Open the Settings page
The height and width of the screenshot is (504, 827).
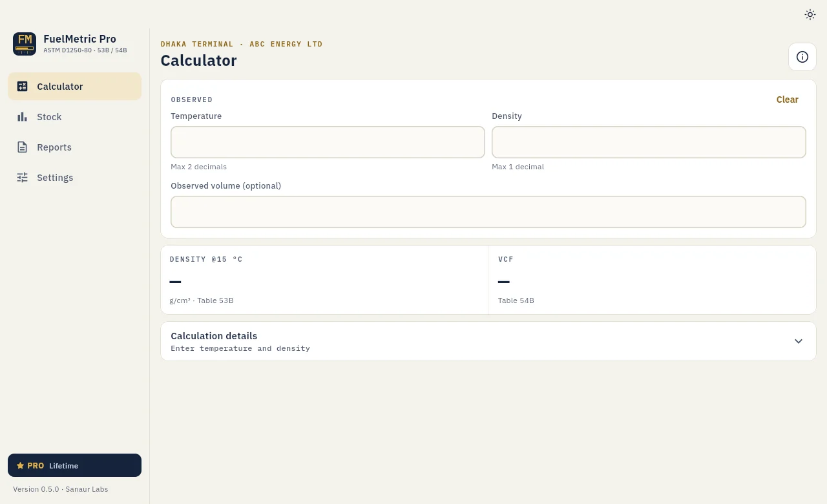pos(75,178)
